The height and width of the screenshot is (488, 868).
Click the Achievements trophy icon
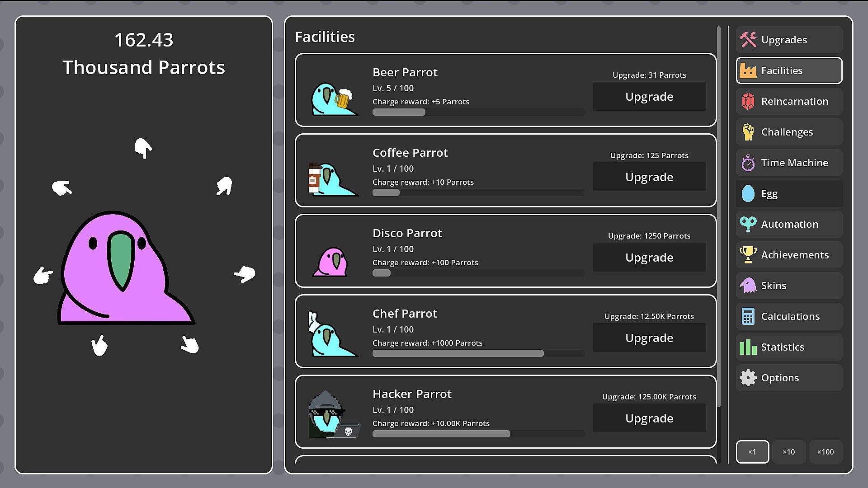(748, 255)
